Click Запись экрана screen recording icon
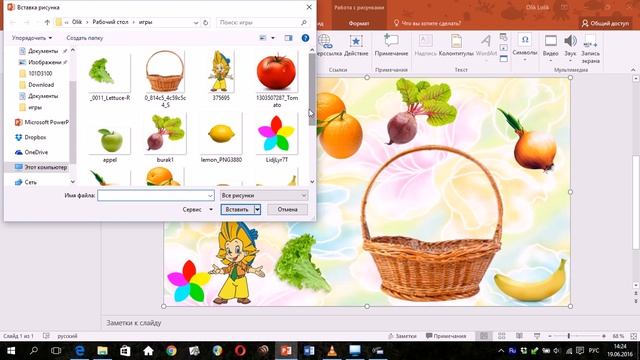Image resolution: width=640 pixels, height=360 pixels. 591,49
